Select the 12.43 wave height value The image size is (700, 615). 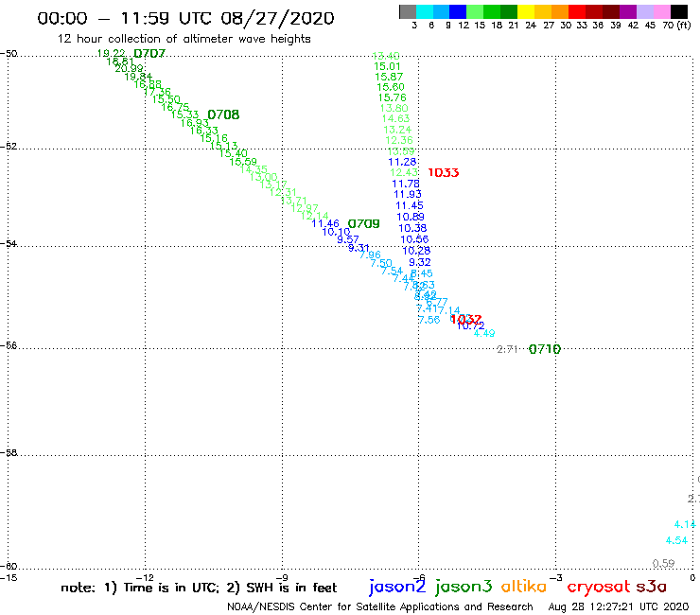[404, 173]
